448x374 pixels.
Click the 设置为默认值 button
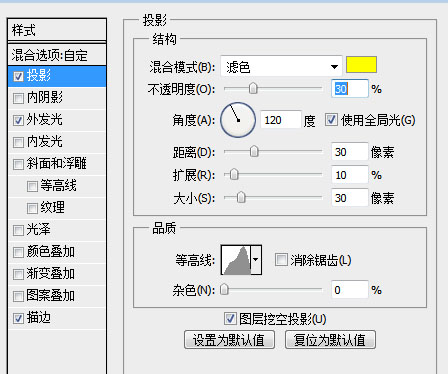(x=229, y=340)
